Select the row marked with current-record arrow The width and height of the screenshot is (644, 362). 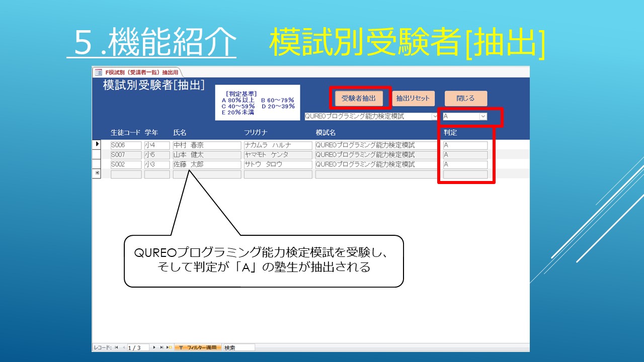point(97,145)
